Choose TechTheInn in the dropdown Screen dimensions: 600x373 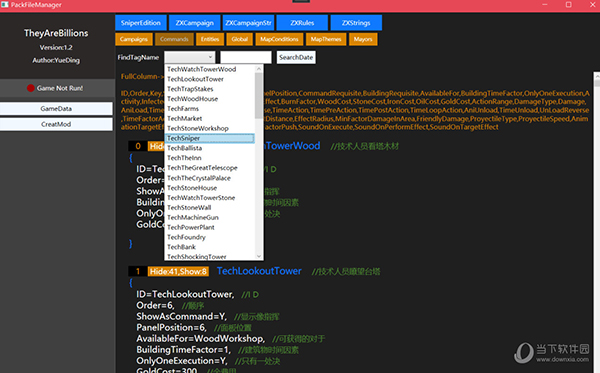pyautogui.click(x=210, y=158)
